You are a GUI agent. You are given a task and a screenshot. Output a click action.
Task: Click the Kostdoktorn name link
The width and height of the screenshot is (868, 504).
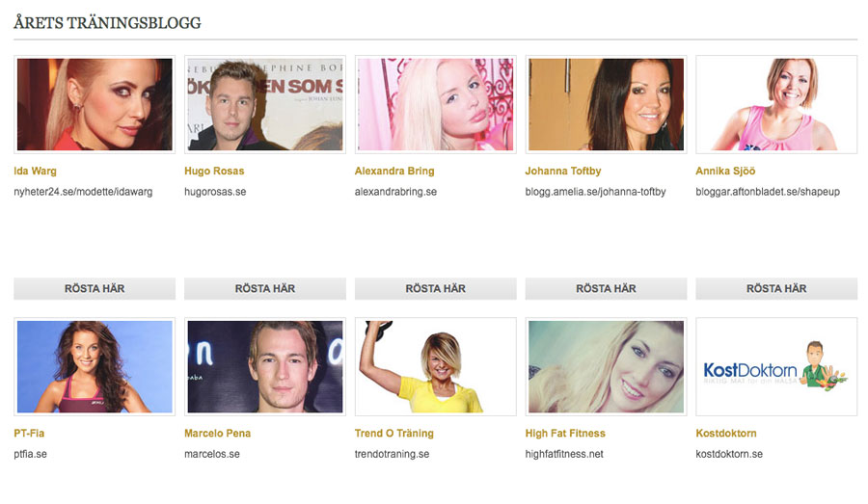(725, 434)
